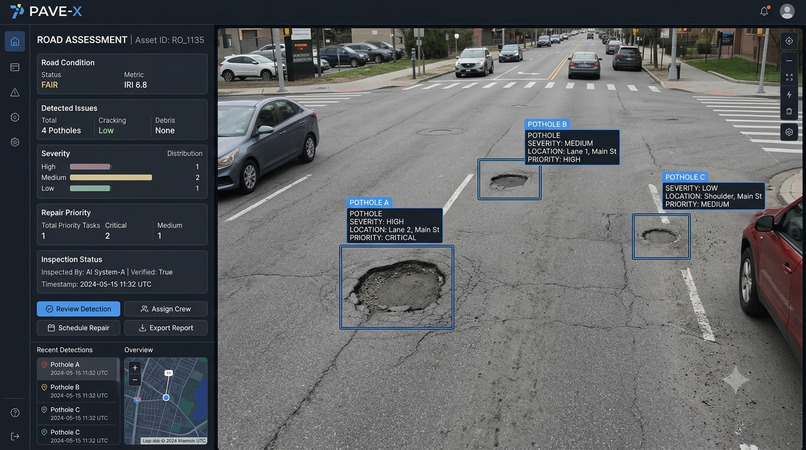Select Pothole A in Recent Detections
806x450 pixels.
click(77, 368)
